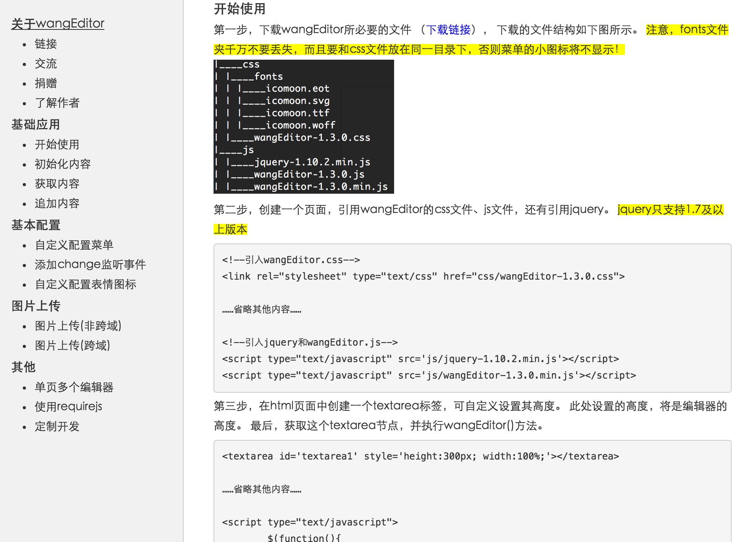Click the 开始使用 main page heading

coord(240,9)
